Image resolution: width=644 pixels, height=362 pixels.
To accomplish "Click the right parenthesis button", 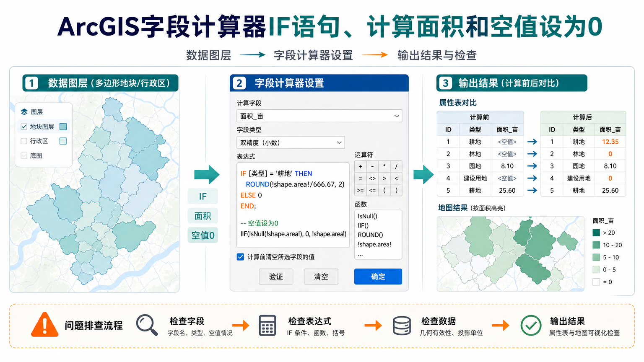I will tap(396, 190).
